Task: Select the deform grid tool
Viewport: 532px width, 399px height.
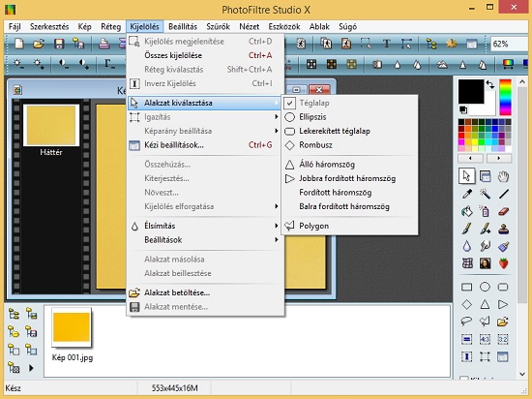Action: click(467, 263)
